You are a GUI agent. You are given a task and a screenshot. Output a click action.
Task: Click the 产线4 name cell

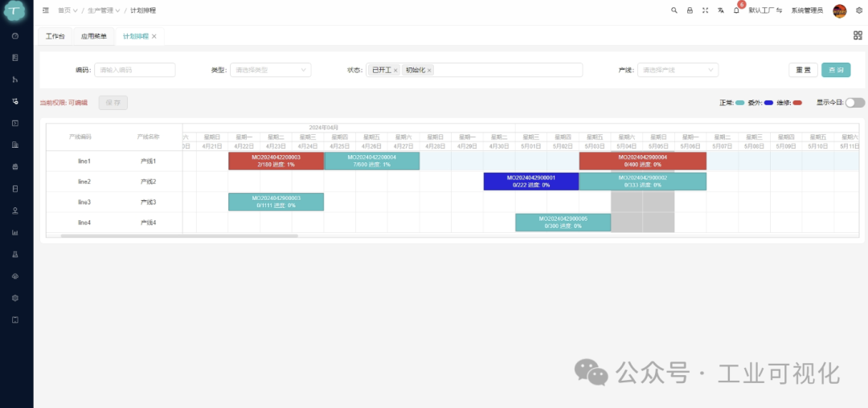(x=149, y=222)
